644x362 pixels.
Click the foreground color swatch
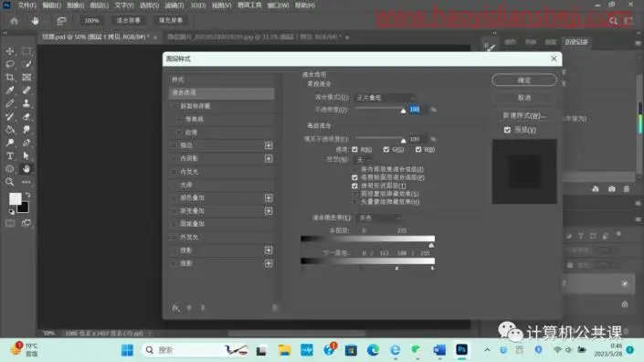click(16, 199)
